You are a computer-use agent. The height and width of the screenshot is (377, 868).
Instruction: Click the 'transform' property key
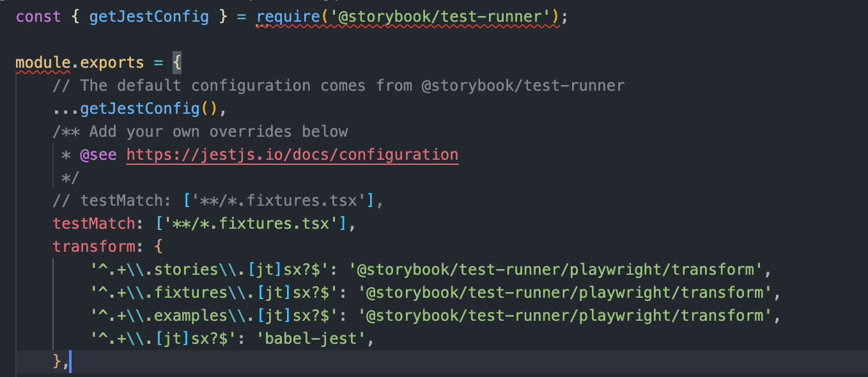(x=94, y=247)
